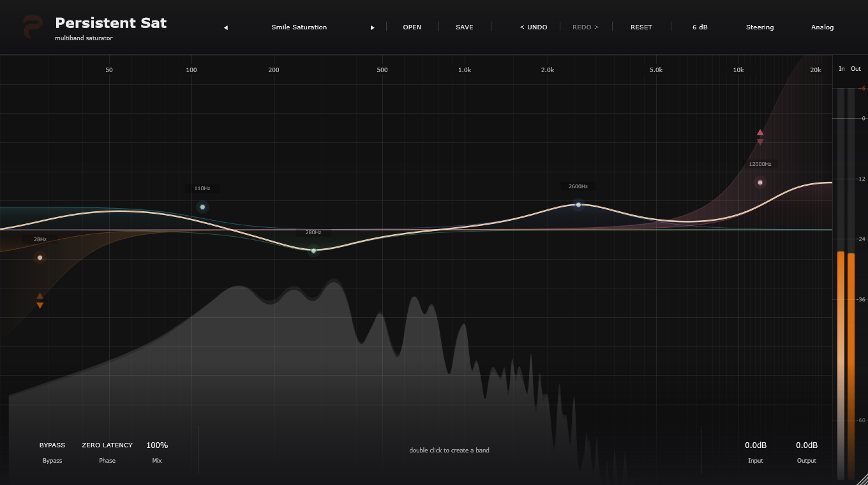Click the '2600Hz' band label

tap(578, 186)
